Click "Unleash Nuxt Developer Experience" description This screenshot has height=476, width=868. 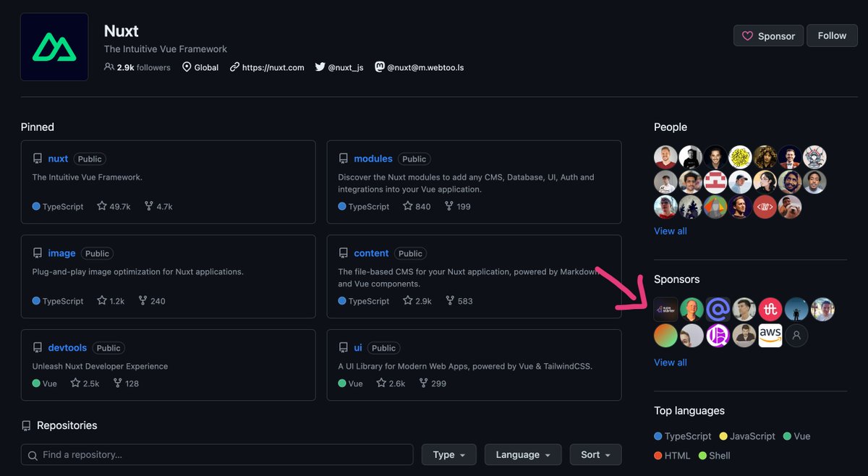coord(100,366)
